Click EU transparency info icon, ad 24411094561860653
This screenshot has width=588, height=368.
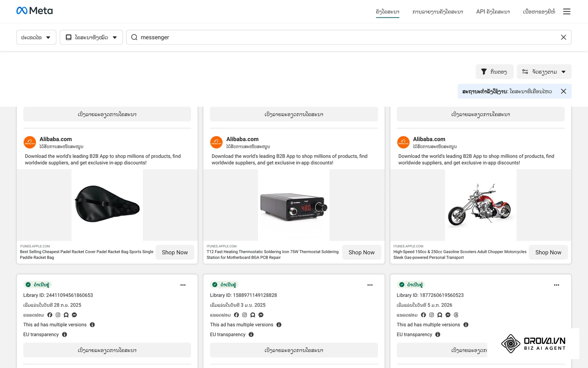(x=65, y=335)
